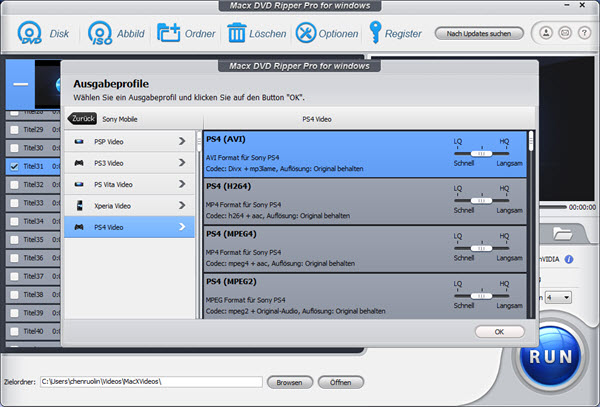
Task: Select the PS4 (MPEG2) profile
Action: [365, 296]
